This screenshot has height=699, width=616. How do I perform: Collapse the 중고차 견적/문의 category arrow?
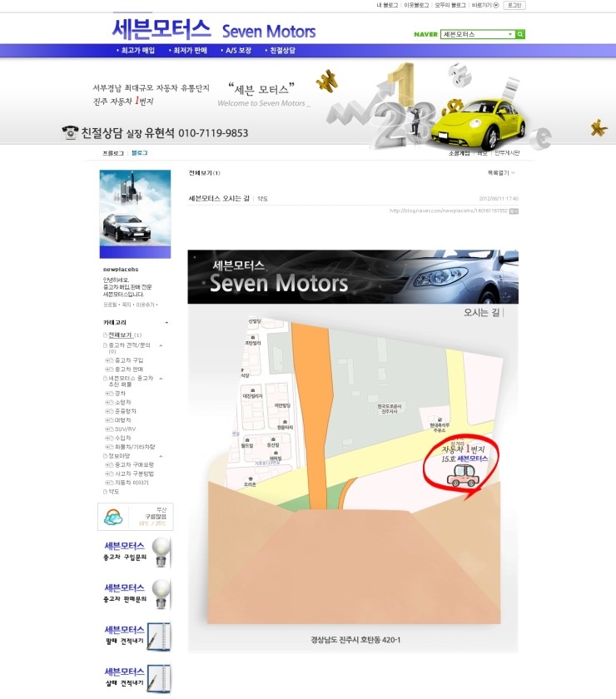(x=161, y=345)
